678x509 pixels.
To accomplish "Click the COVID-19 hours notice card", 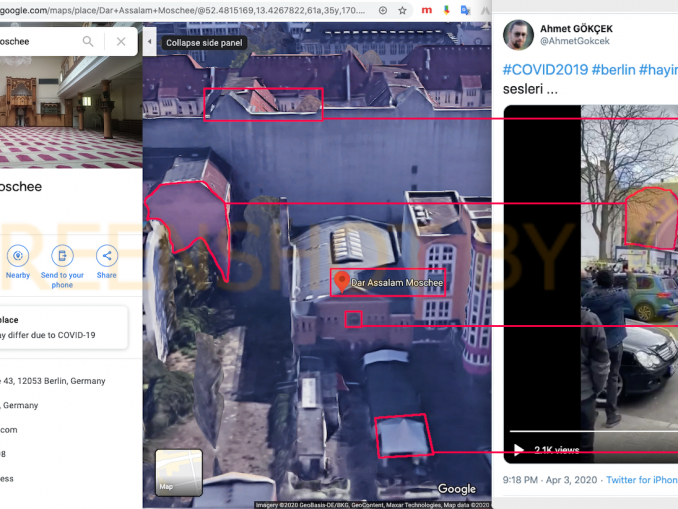I will (x=64, y=327).
